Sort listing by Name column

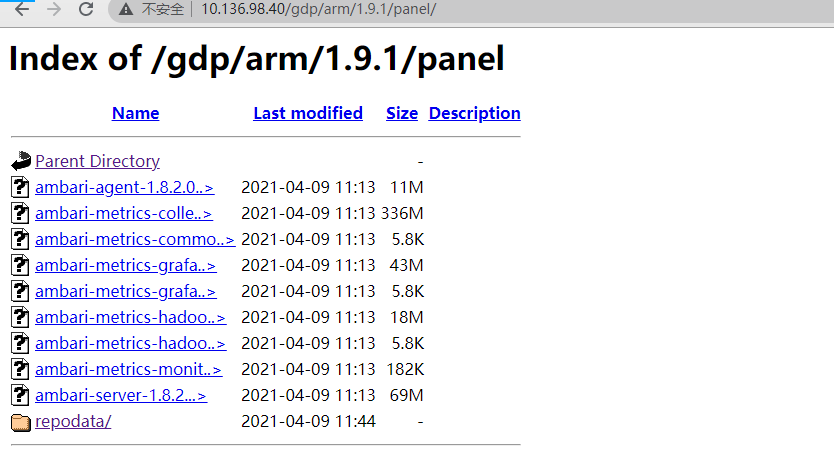[135, 113]
